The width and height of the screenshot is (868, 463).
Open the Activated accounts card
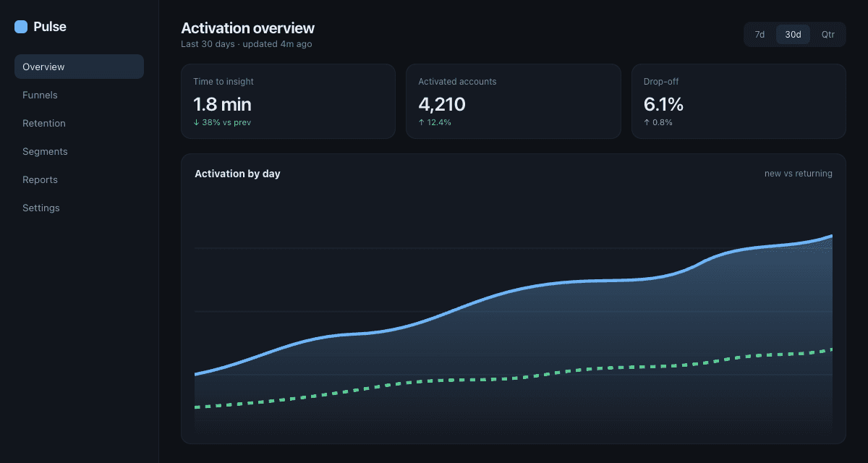pos(514,101)
